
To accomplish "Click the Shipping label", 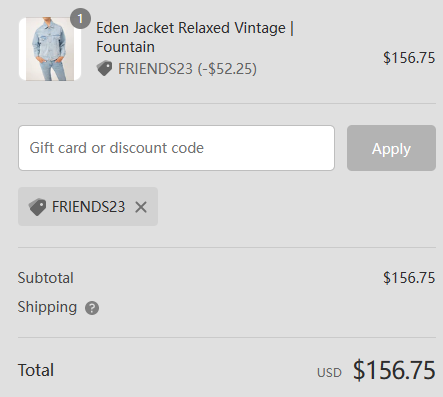I will tap(47, 307).
